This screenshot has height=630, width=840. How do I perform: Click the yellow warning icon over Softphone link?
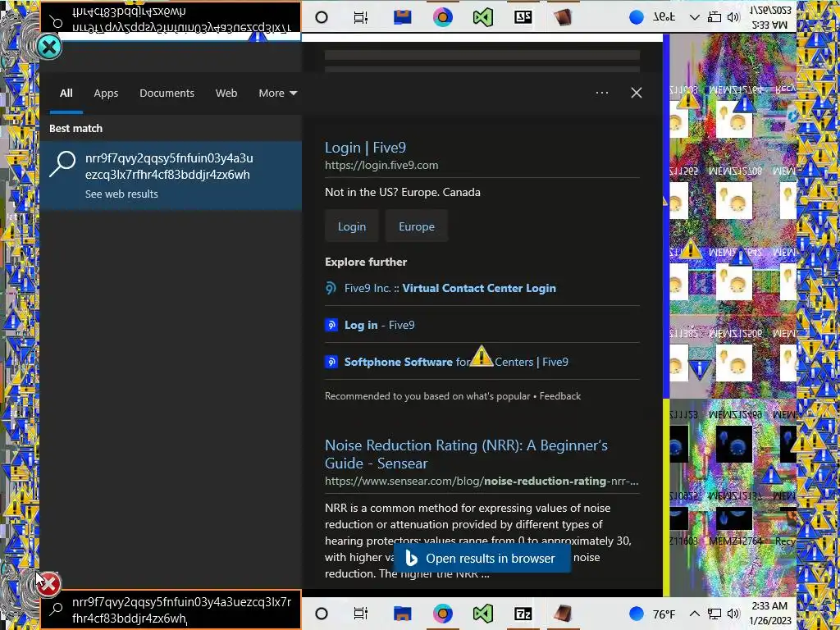tap(481, 356)
